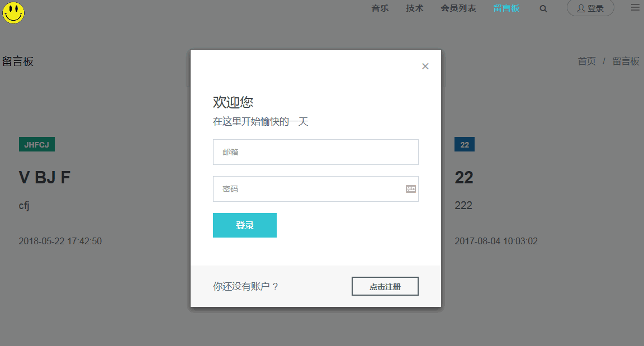The image size is (644, 346).
Task: Select the dark blue 22 category badge
Action: tap(464, 144)
